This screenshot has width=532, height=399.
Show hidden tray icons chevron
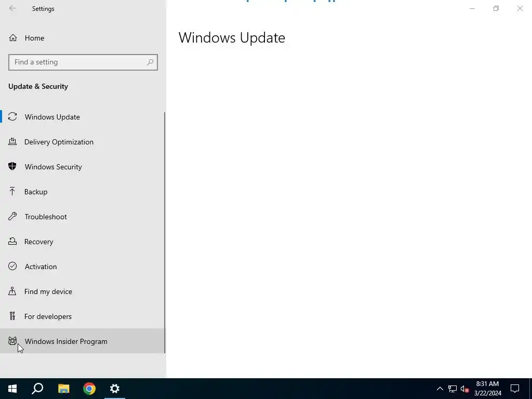pyautogui.click(x=440, y=389)
